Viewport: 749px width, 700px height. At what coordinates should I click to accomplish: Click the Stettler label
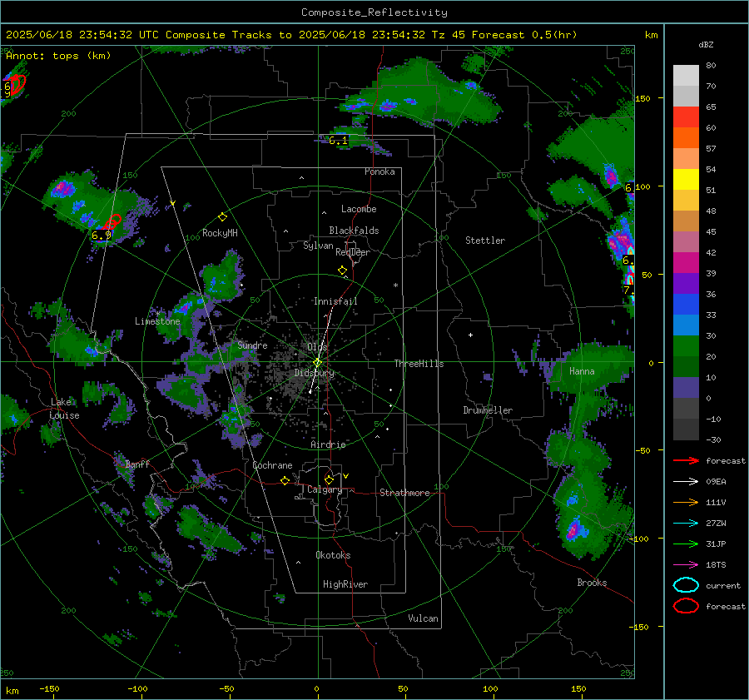(485, 241)
